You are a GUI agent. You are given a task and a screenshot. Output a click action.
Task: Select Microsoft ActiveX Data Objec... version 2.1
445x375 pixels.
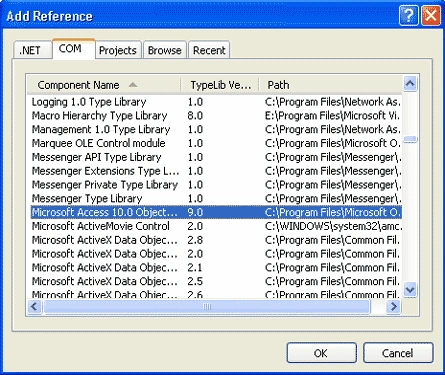[216, 268]
